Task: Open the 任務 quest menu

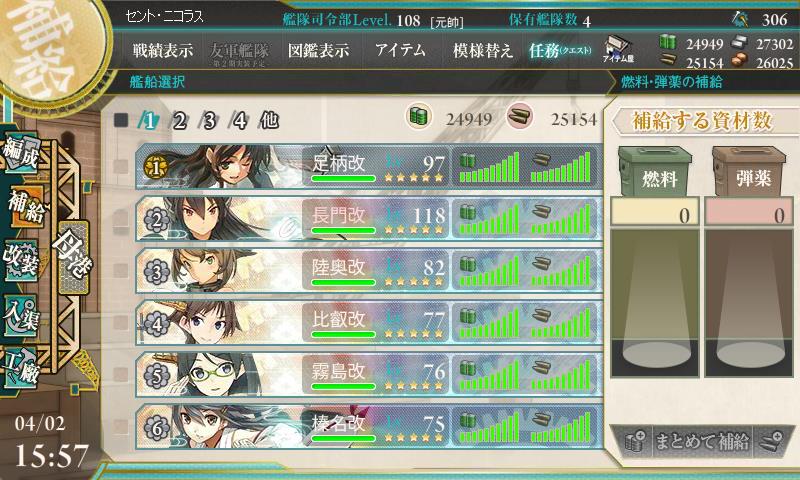Action: (x=560, y=50)
